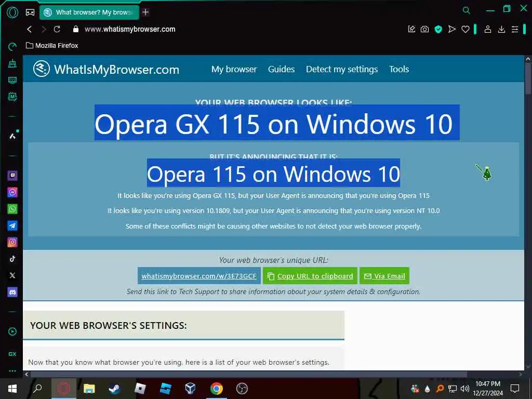Open GX settings in sidebar
This screenshot has height=399, width=532.
[12, 354]
